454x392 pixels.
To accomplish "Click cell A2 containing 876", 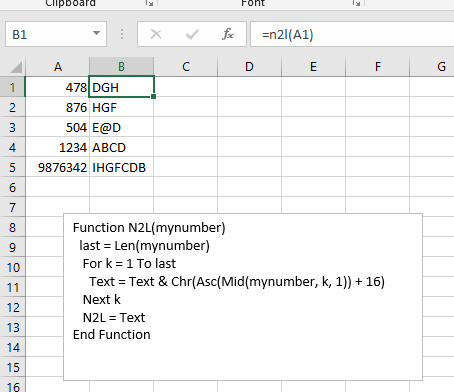I will coord(57,107).
